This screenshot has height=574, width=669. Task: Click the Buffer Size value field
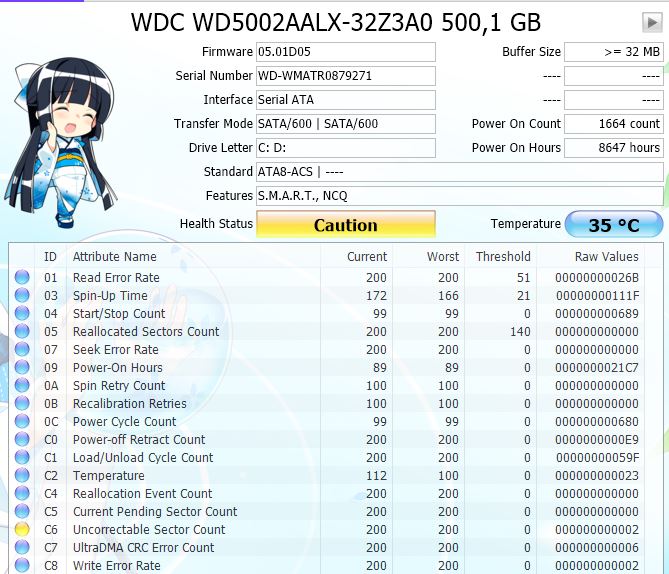click(x=614, y=52)
